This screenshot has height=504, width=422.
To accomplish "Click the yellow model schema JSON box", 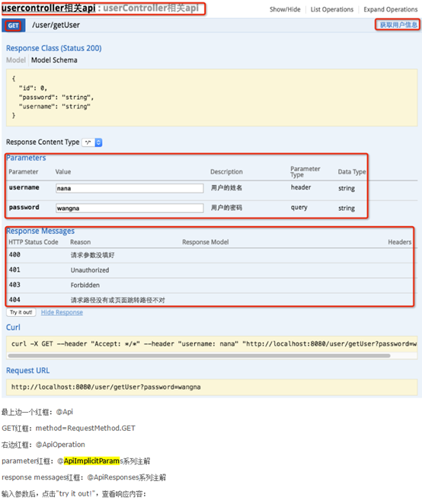I will point(212,97).
